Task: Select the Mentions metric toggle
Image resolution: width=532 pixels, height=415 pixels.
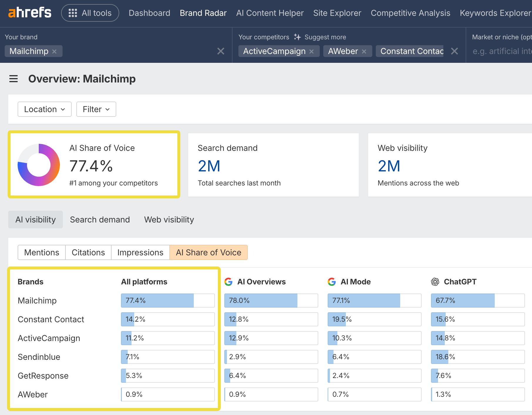Action: click(42, 252)
